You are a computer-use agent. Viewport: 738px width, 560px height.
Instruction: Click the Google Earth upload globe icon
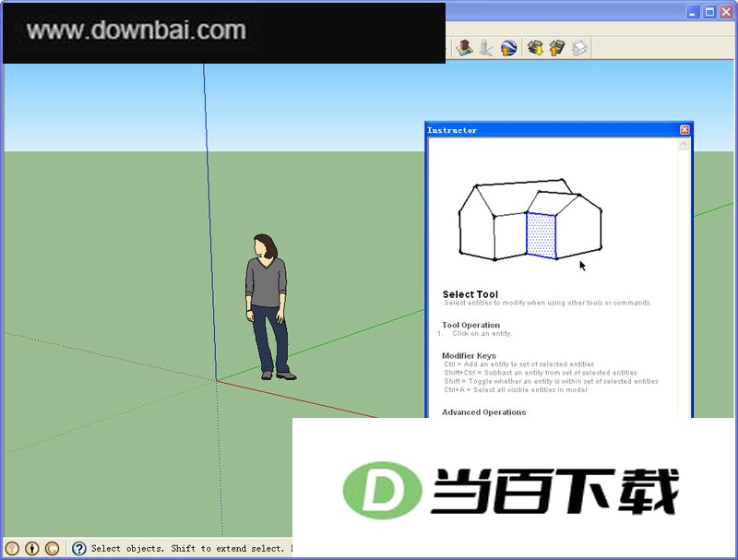[508, 48]
